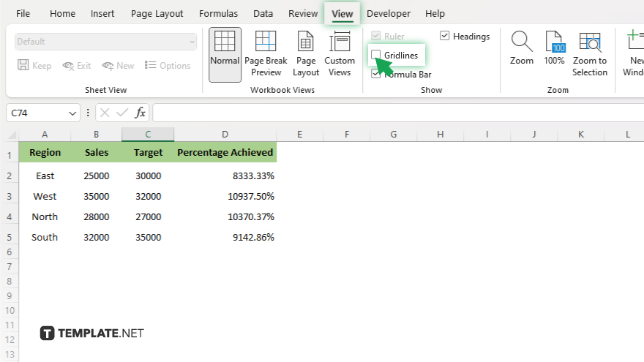Open the Review tab
The image size is (644, 362).
click(303, 14)
